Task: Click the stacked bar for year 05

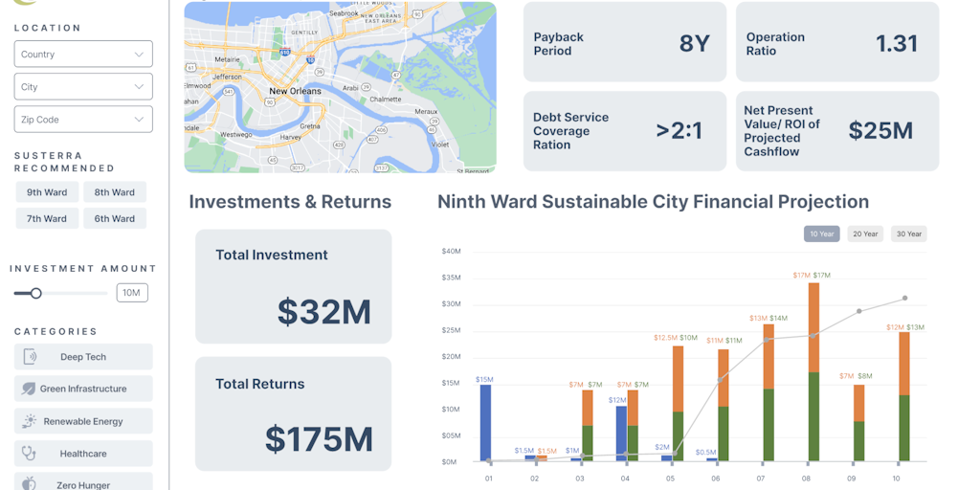Action: pyautogui.click(x=679, y=404)
